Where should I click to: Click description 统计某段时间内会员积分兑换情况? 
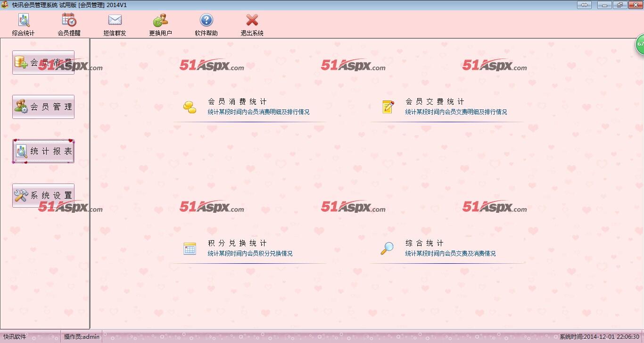pos(250,254)
